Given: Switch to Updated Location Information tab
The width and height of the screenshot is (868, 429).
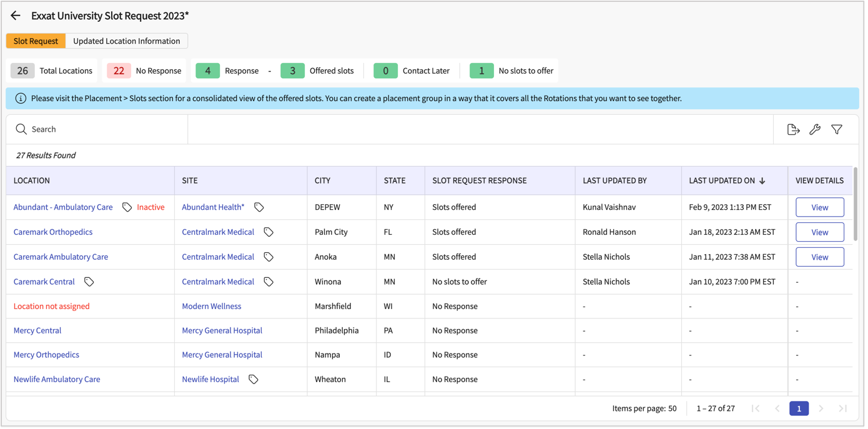Looking at the screenshot, I should click(x=127, y=41).
